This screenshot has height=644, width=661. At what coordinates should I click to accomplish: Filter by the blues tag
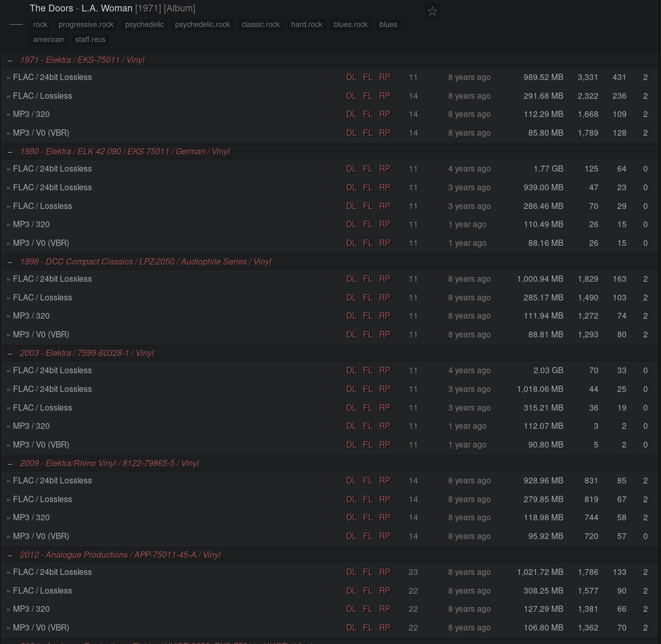point(388,24)
